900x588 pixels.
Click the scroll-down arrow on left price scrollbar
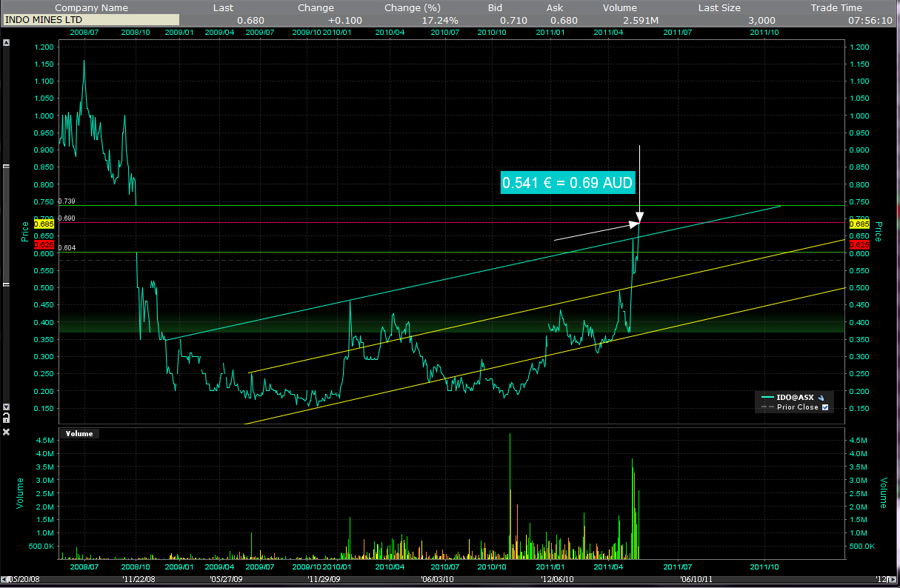[x=7, y=407]
